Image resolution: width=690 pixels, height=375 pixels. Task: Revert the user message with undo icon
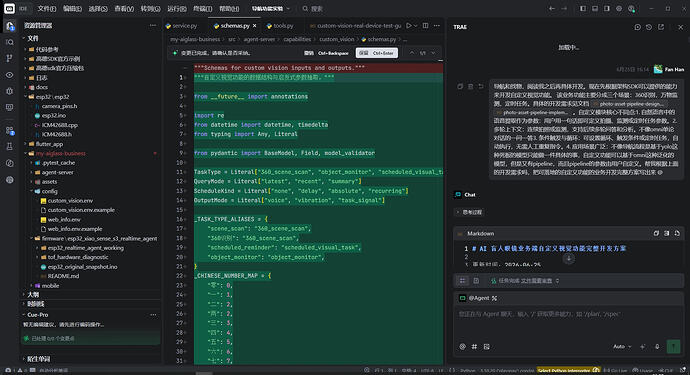[x=481, y=86]
